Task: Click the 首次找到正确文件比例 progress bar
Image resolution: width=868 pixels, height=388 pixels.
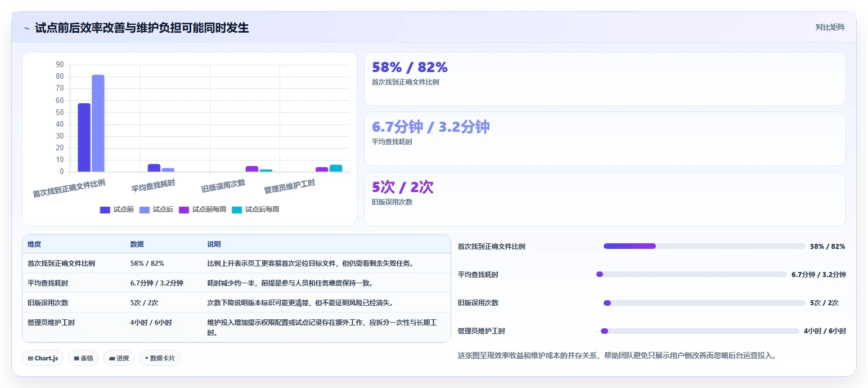Action: click(704, 246)
